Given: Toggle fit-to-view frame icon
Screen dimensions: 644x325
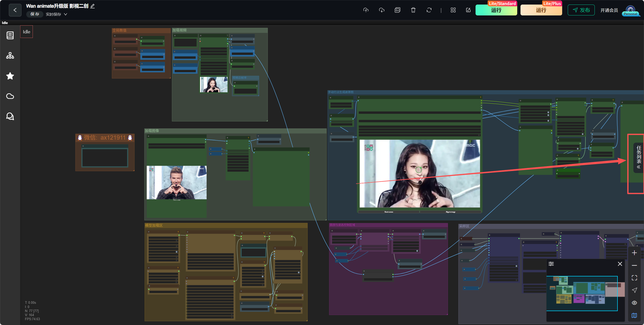Looking at the screenshot, I should tap(634, 278).
